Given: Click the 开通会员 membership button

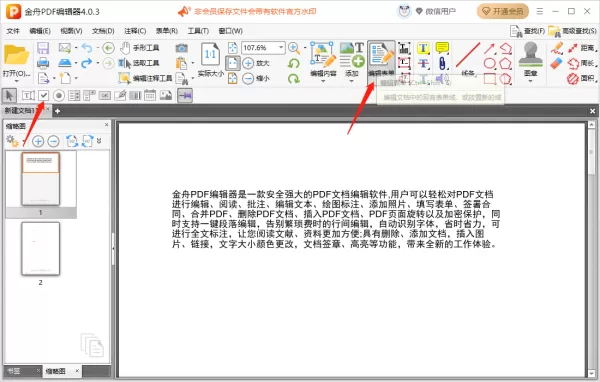Looking at the screenshot, I should (x=502, y=11).
